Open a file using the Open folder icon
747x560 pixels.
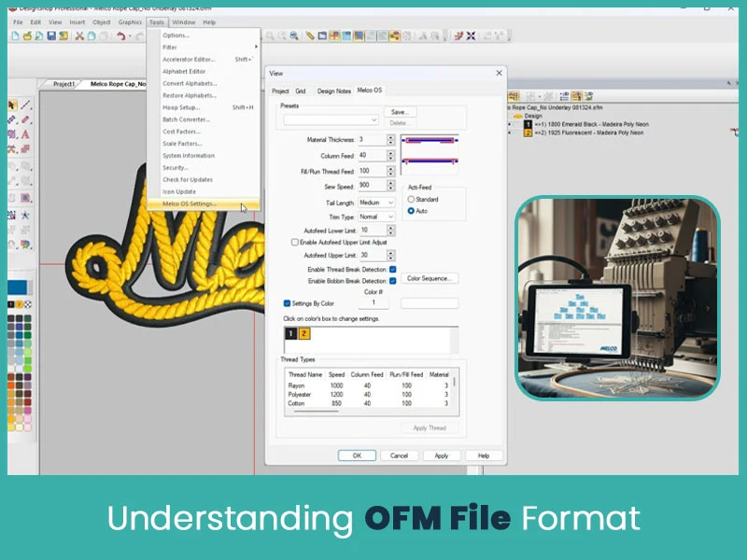25,37
